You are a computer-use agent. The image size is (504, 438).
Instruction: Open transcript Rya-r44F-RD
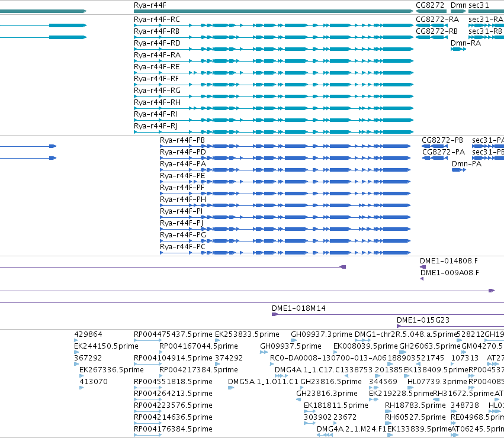tap(157, 43)
